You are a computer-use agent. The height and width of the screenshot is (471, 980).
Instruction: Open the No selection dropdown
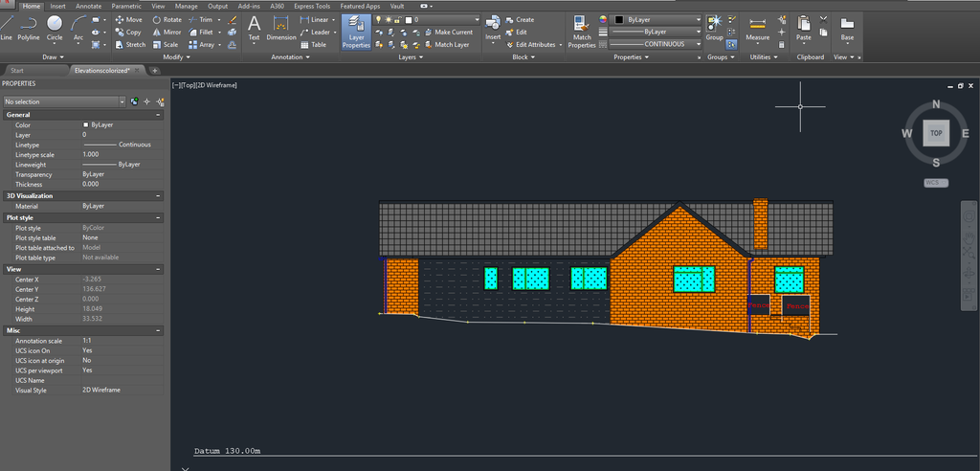[x=122, y=101]
